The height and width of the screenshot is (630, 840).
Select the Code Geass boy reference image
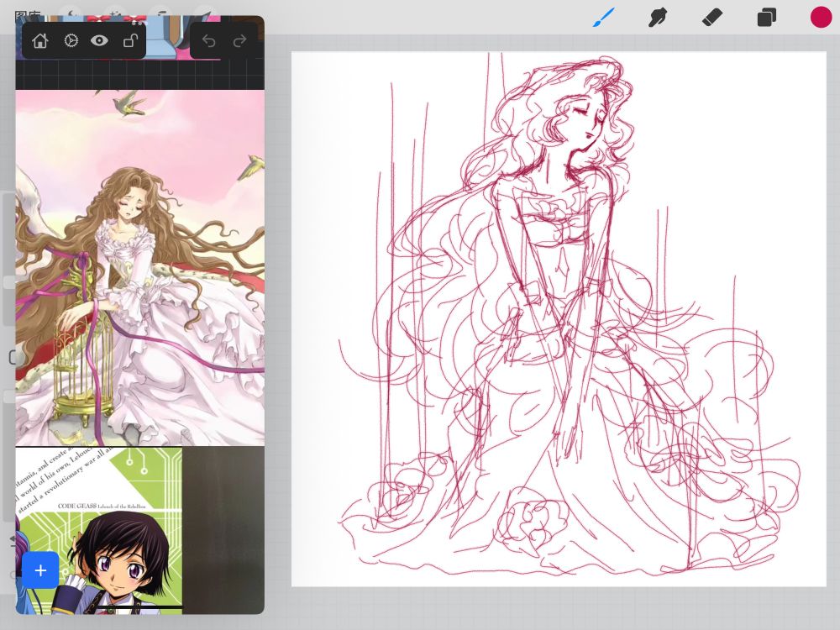(x=99, y=530)
